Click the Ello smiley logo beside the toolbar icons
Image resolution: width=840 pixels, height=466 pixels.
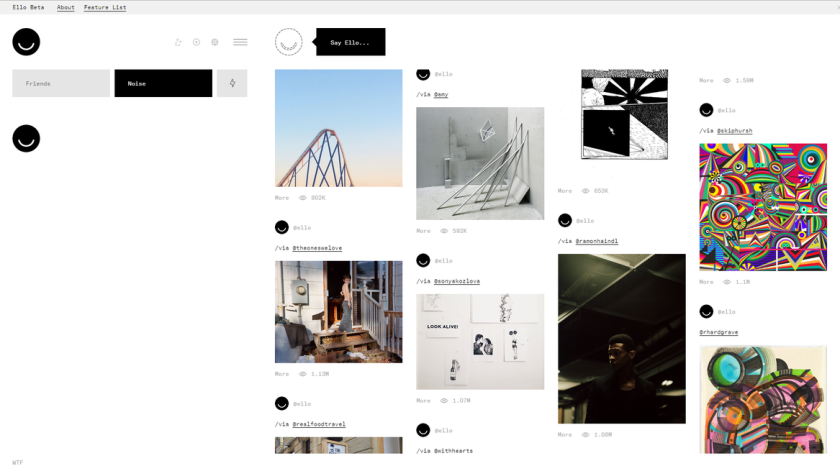pos(26,42)
